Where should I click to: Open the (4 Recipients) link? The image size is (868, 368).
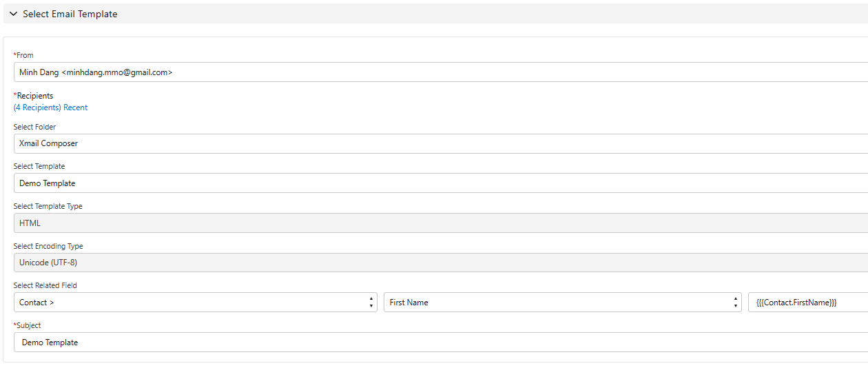37,108
